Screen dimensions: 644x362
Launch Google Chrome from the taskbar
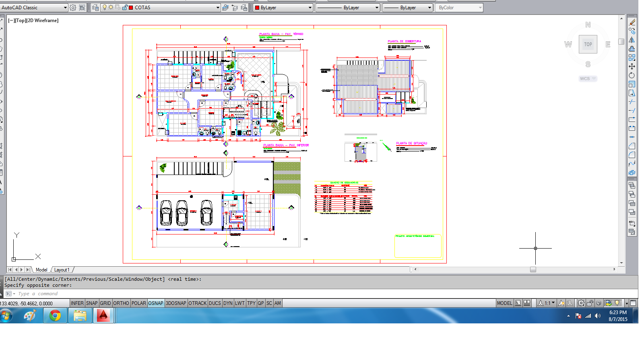55,315
